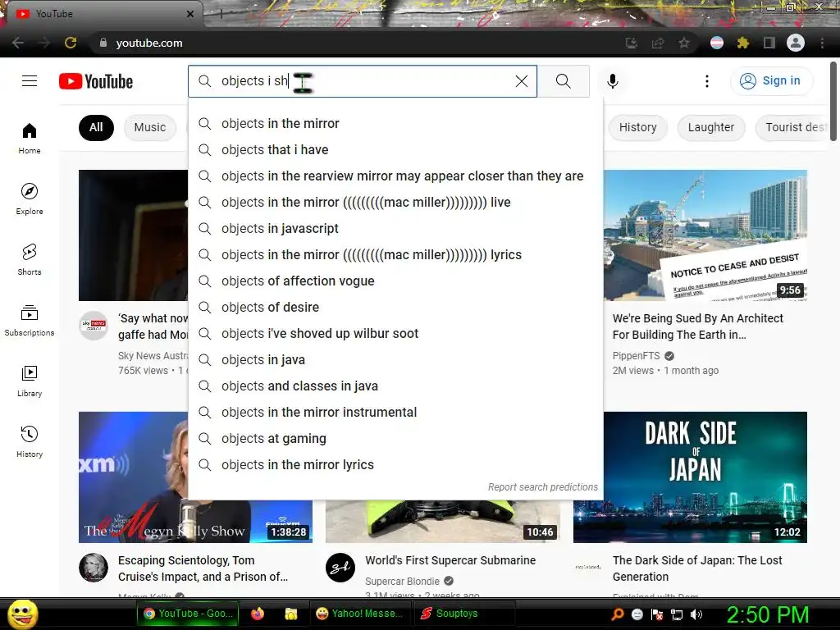Choose suggestion 'objects in the mirror instrumental'
The height and width of the screenshot is (630, 840).
(x=395, y=412)
